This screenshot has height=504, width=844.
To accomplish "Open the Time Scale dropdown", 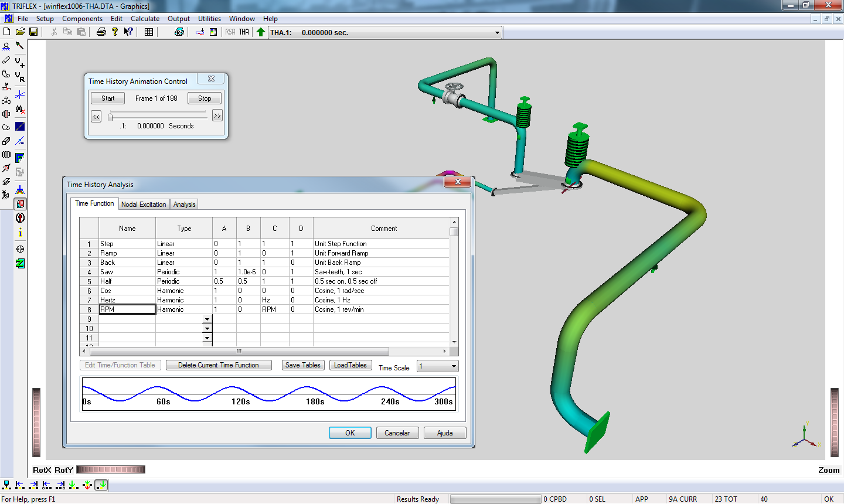I will pos(454,366).
